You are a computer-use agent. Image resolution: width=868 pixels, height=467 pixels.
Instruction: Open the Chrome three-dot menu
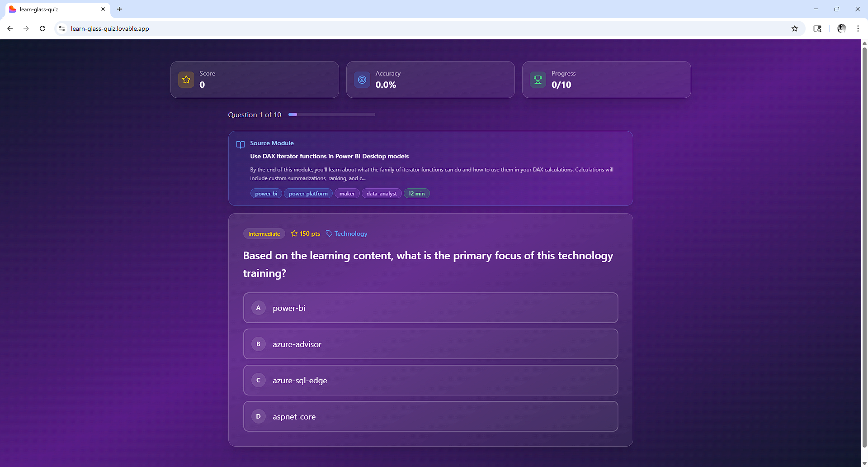click(x=858, y=29)
